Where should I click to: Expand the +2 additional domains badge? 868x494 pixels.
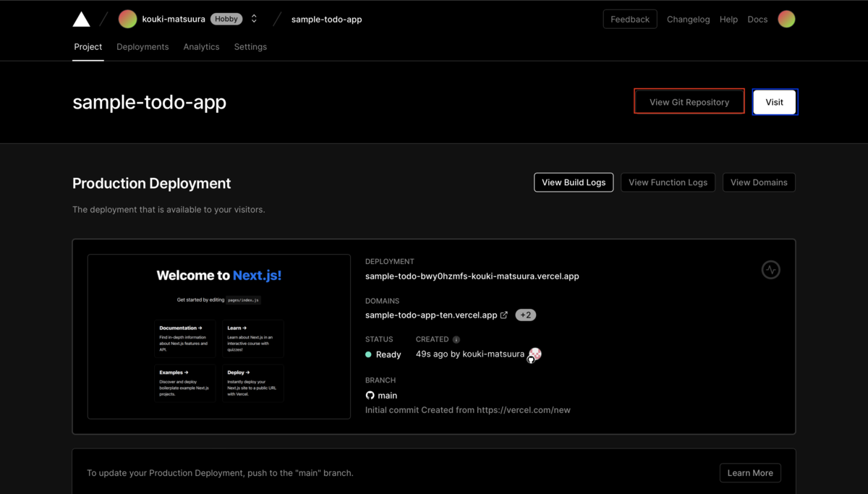(x=526, y=315)
